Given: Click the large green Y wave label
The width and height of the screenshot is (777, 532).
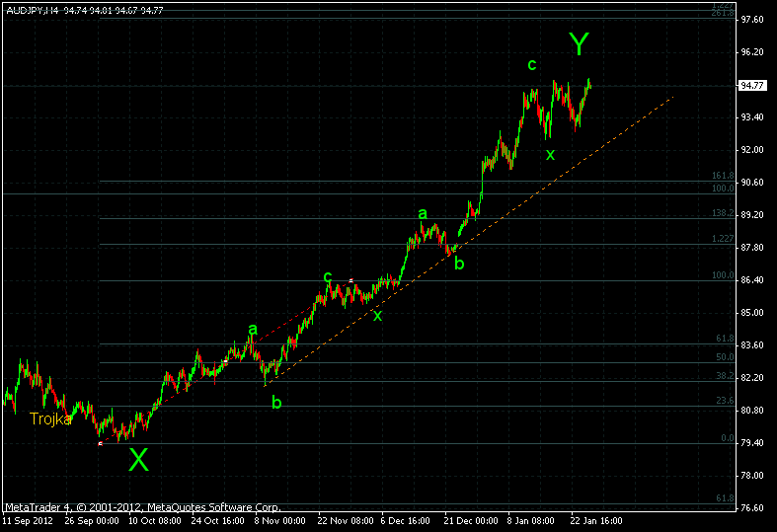Looking at the screenshot, I should tap(579, 44).
